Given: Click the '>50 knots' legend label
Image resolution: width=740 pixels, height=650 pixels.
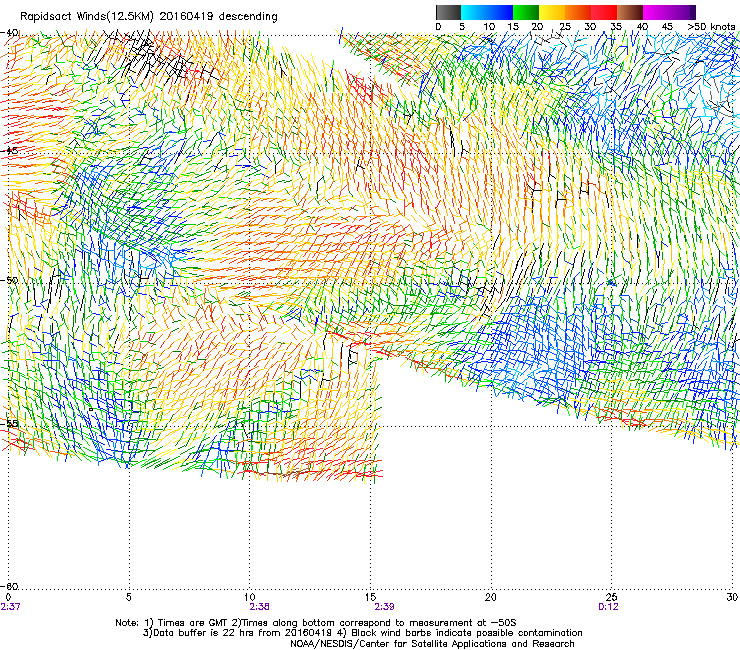Looking at the screenshot, I should coord(711,27).
